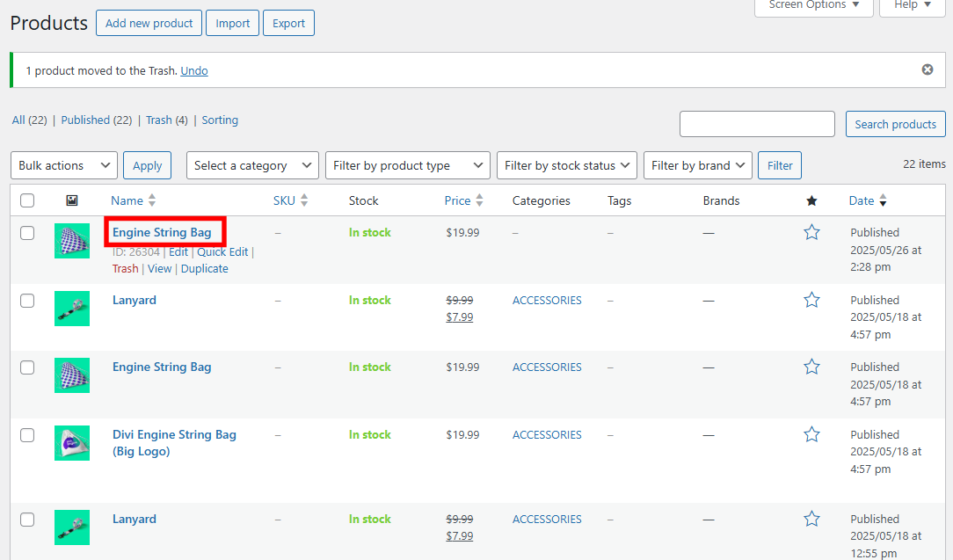This screenshot has width=953, height=560.
Task: Star the Lanyard product as featured
Action: [811, 299]
